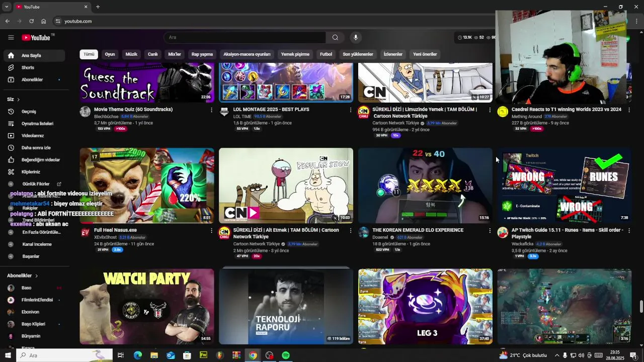This screenshot has height=362, width=644.
Task: Start voice search with the microphone icon
Action: (x=356, y=37)
